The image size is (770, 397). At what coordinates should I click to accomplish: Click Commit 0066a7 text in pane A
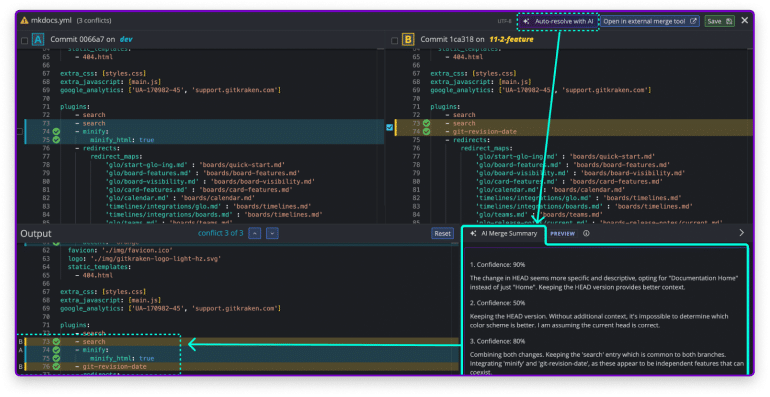82,39
